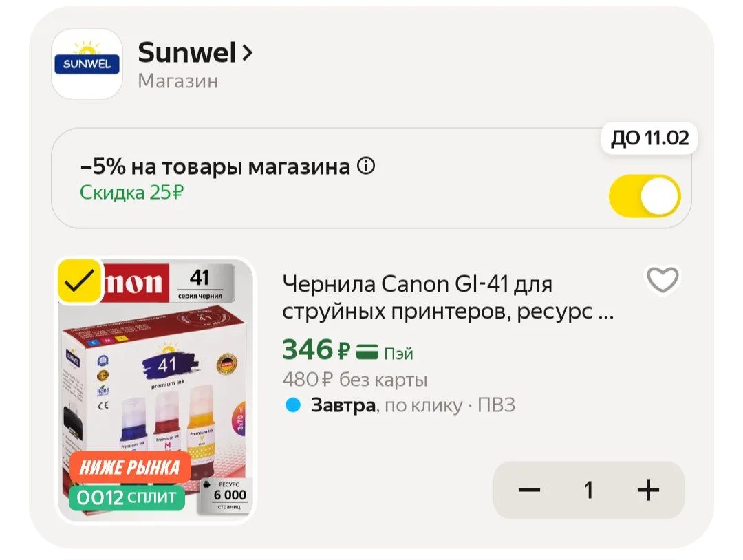Image resolution: width=743 pixels, height=560 pixels.
Task: Click the quantity value 1
Action: pyautogui.click(x=588, y=490)
